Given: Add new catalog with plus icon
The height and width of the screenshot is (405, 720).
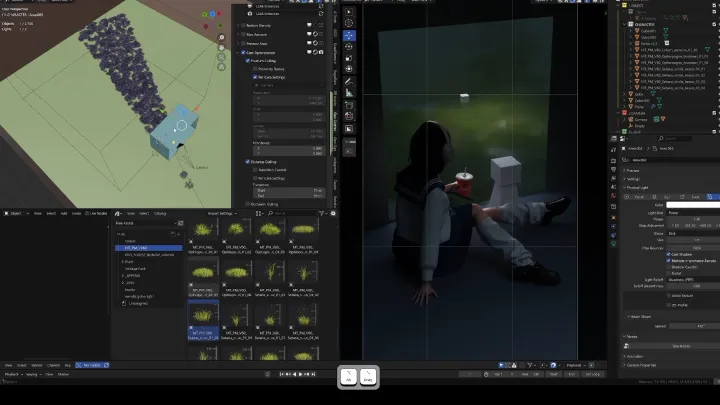Looking at the screenshot, I should 179,234.
